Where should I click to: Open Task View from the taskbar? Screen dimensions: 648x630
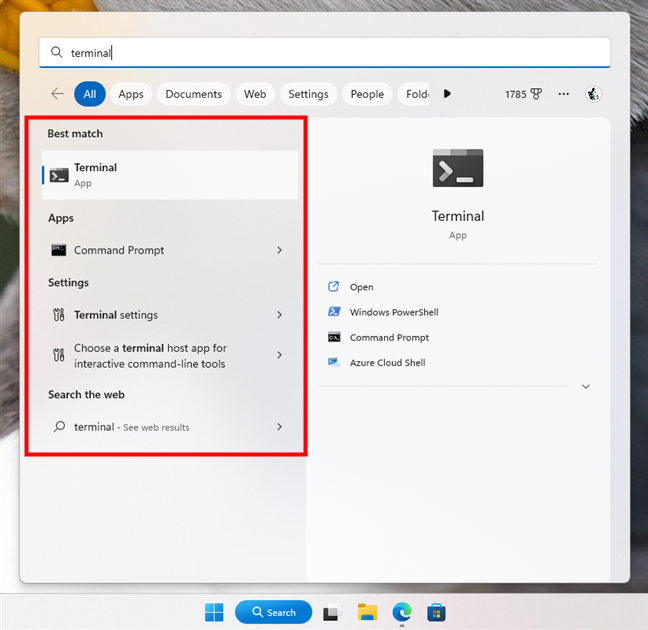[332, 613]
